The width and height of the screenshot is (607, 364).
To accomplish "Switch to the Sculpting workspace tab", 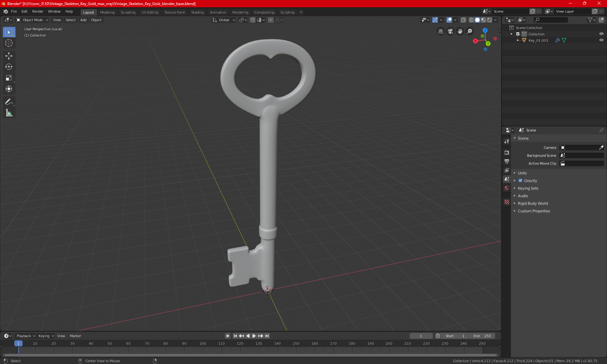I will (128, 12).
